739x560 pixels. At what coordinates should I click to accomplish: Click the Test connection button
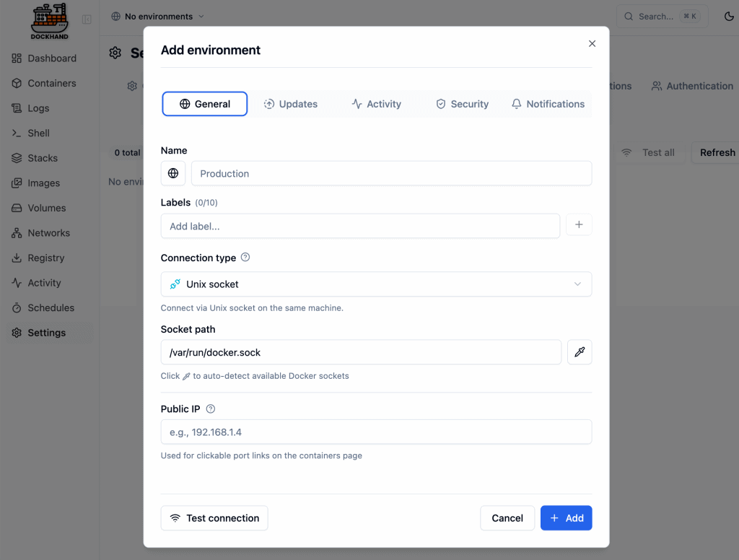pos(214,518)
